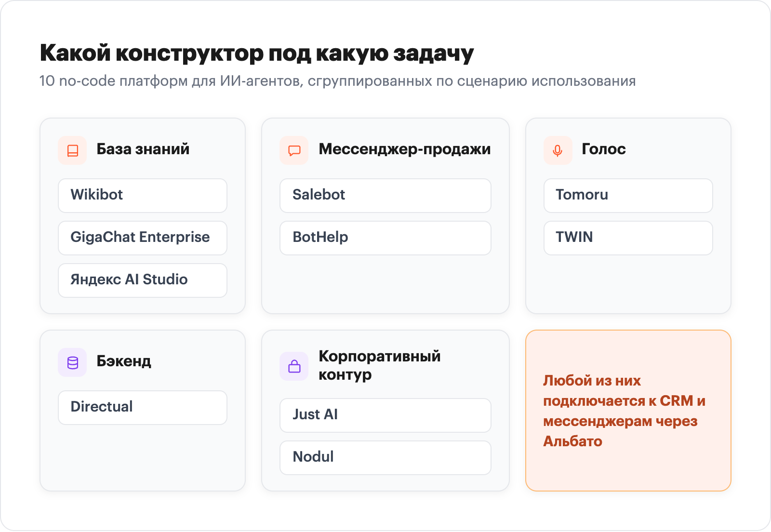Click the lock icon beside Корпоративный контур
Viewport: 771px width, 532px height.
pos(294,366)
